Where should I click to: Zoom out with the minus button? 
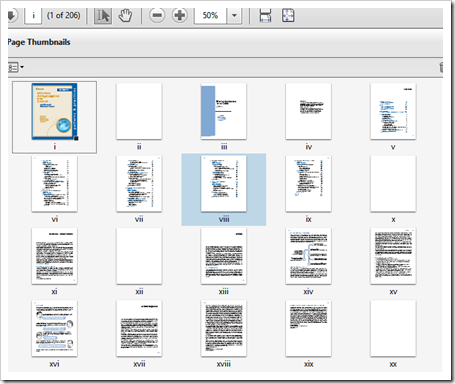[x=157, y=16]
